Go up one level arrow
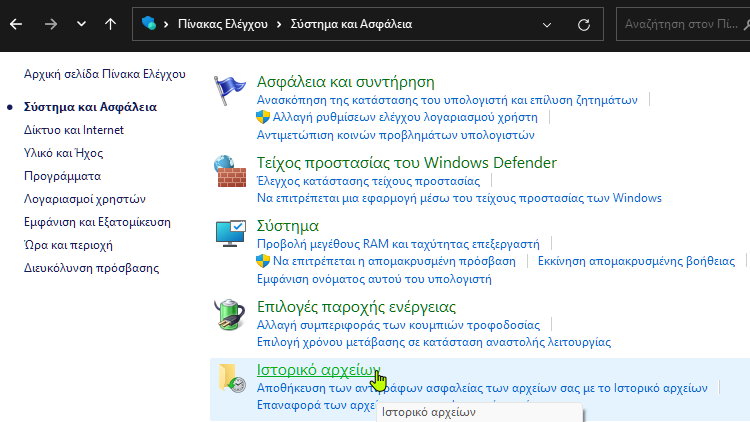Viewport: 750px width, 422px height. point(110,24)
